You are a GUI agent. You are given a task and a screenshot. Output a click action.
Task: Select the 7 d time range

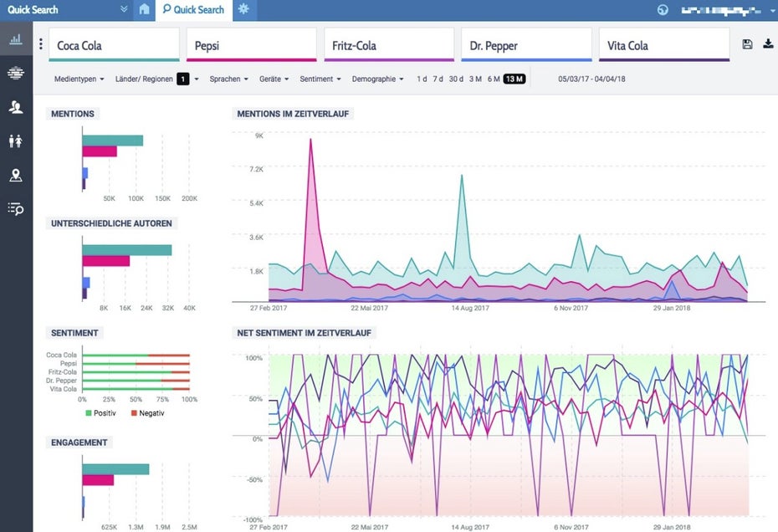(x=438, y=79)
